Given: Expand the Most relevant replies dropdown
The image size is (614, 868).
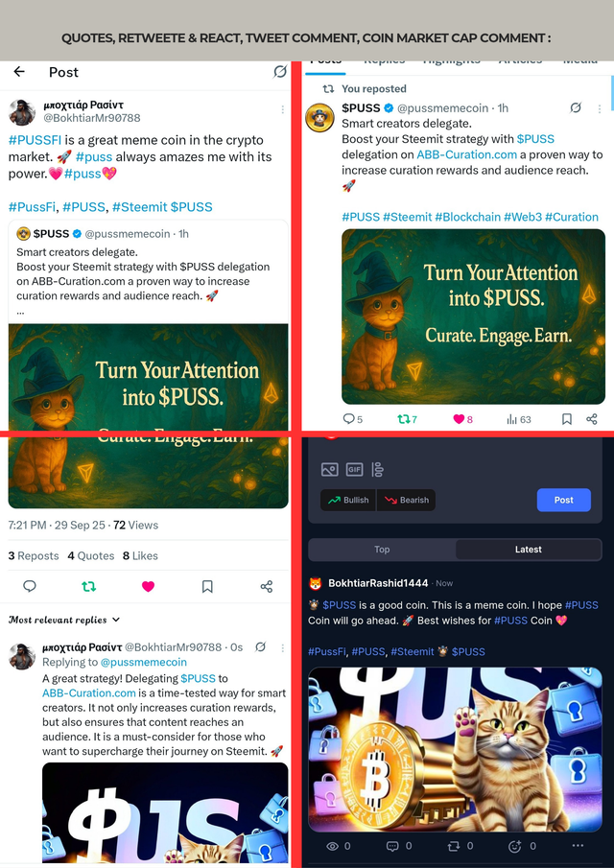Looking at the screenshot, I should (x=64, y=620).
